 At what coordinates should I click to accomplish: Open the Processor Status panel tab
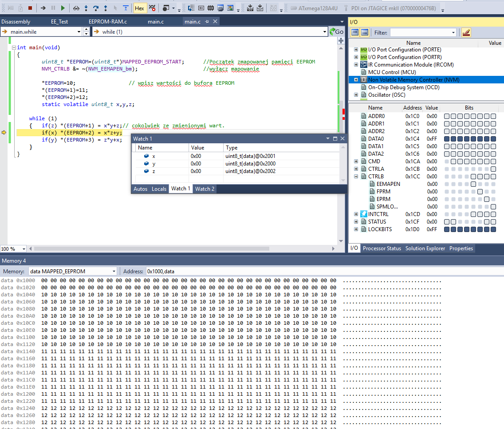382,248
